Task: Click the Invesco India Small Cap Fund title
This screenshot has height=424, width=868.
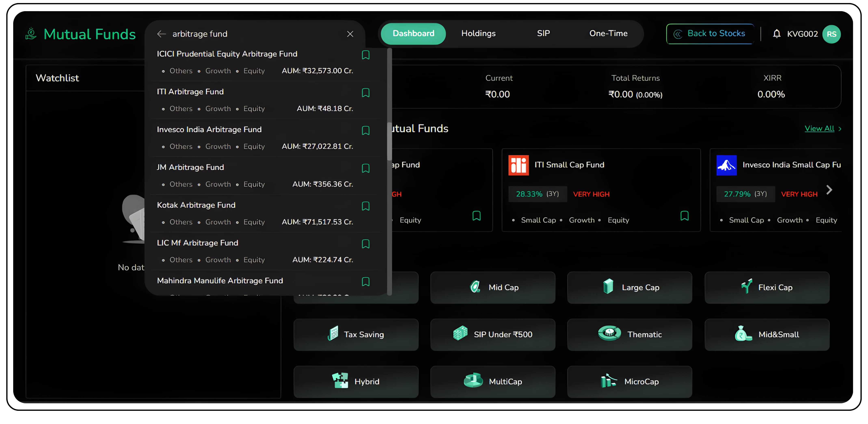Action: coord(791,165)
